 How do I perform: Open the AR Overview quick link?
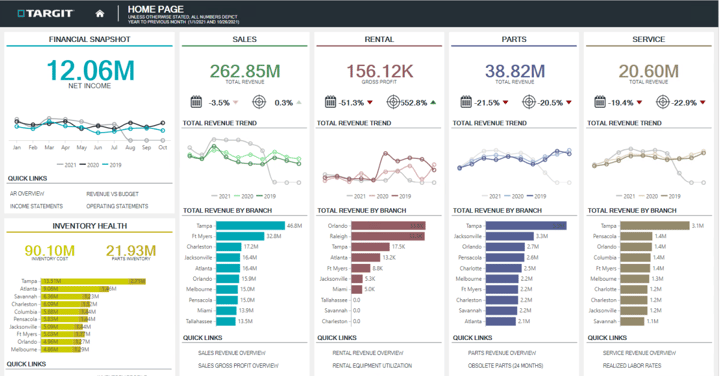tap(27, 194)
